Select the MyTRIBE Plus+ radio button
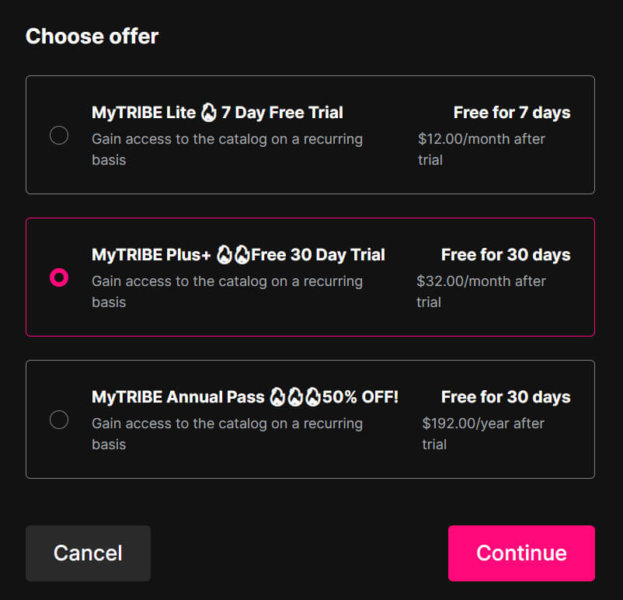 coord(59,277)
